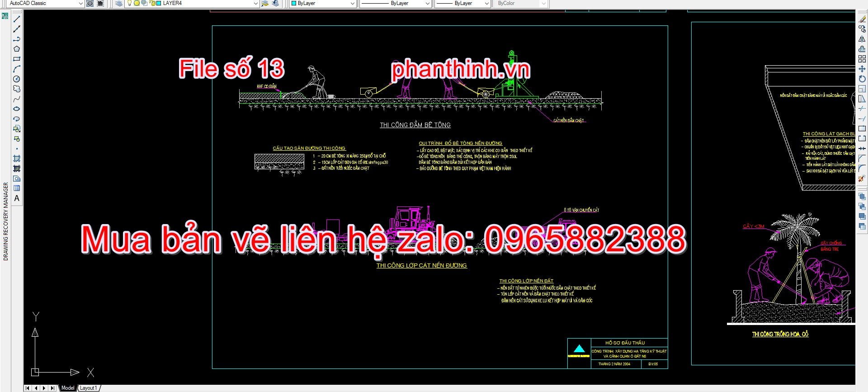Toggle LAYER4 viewport freeze icon
The height and width of the screenshot is (392, 868).
[x=144, y=3]
